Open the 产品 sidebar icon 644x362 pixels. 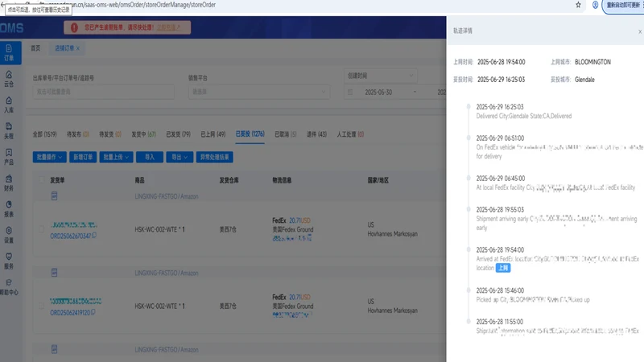9,157
